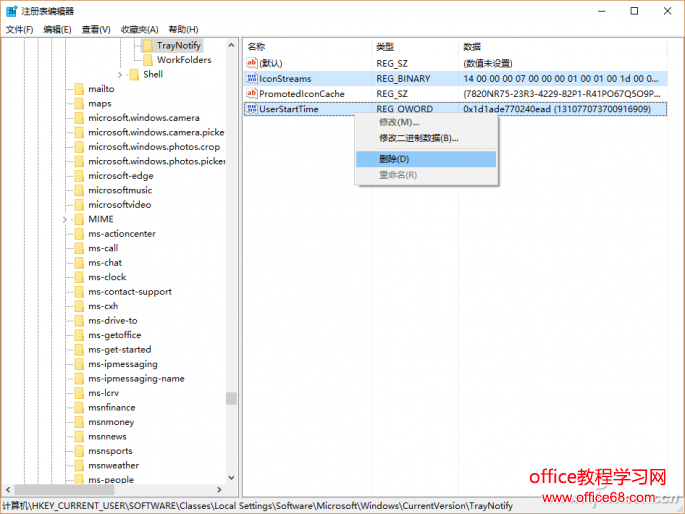Click the ms-cxh folder icon

click(79, 306)
